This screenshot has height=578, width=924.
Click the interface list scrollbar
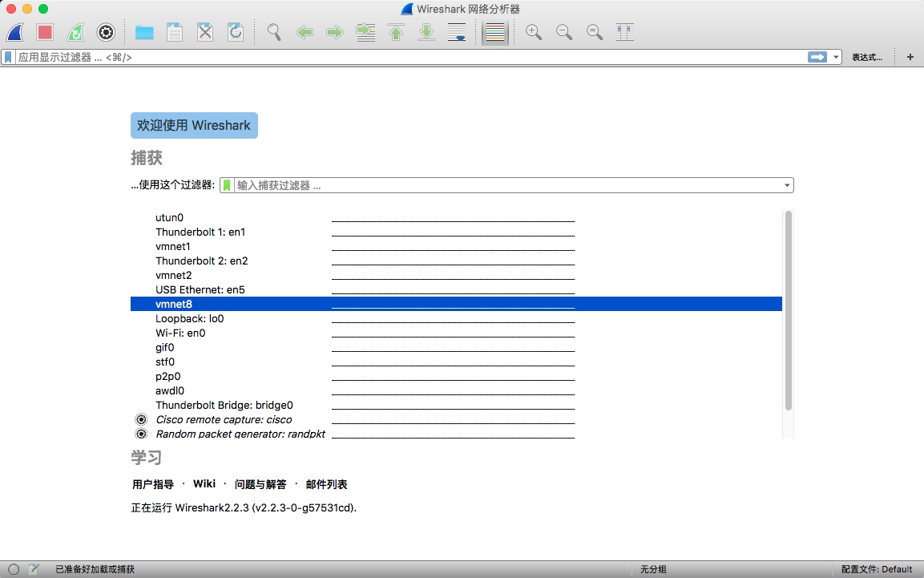(x=789, y=310)
